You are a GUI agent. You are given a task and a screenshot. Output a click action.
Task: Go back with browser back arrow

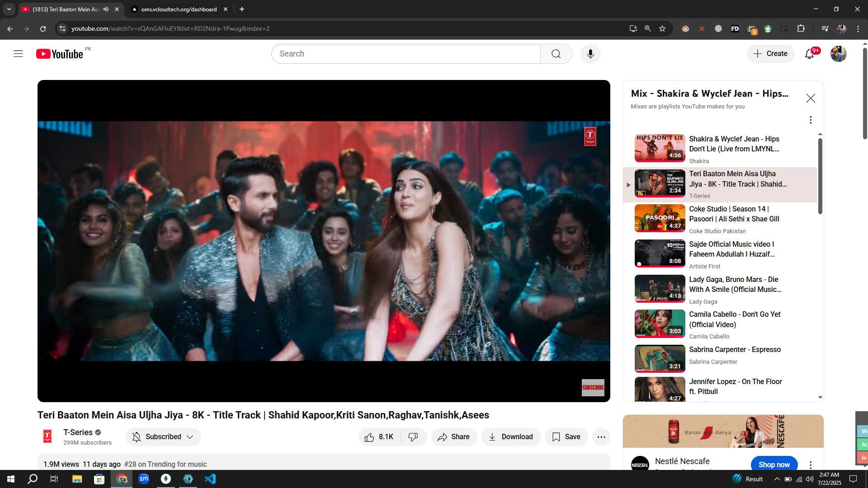tap(10, 28)
